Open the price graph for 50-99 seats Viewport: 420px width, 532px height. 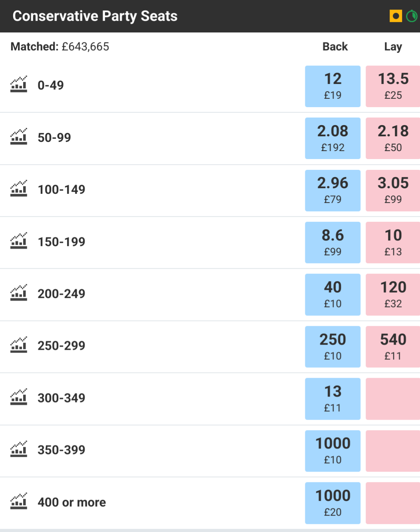(x=19, y=137)
